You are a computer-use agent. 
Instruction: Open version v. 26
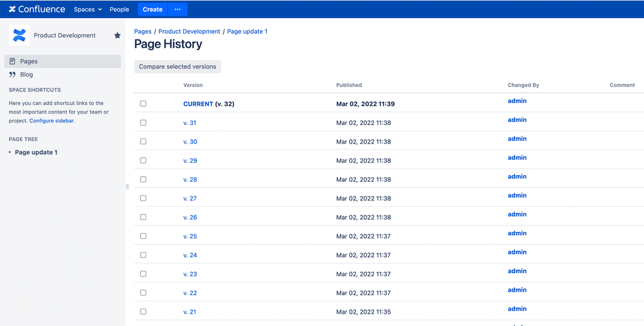(190, 217)
